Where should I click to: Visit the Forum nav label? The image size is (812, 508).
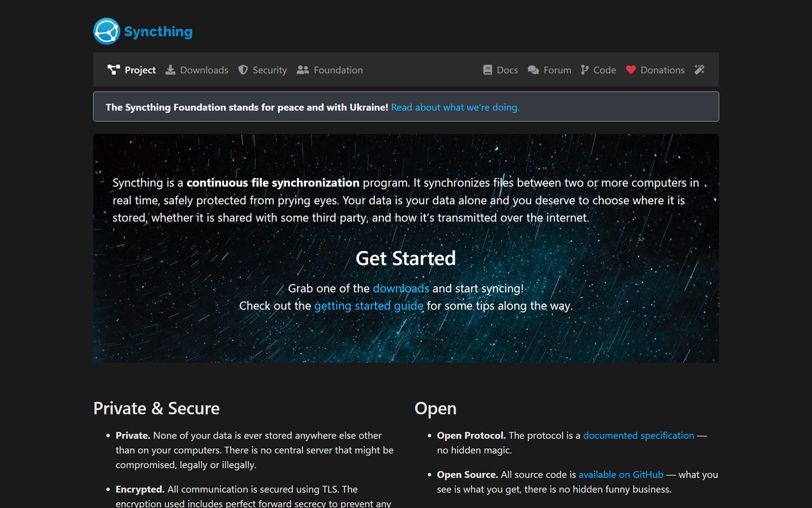coord(557,70)
